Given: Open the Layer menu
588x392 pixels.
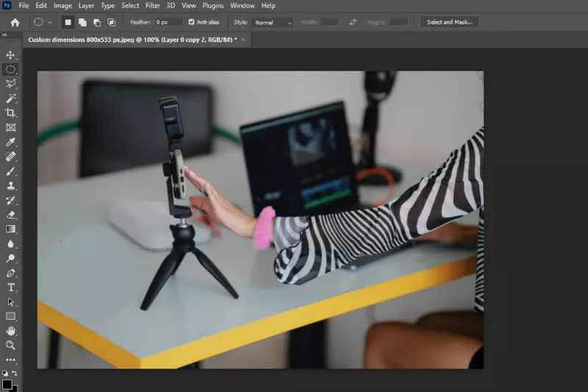Looking at the screenshot, I should coord(86,6).
